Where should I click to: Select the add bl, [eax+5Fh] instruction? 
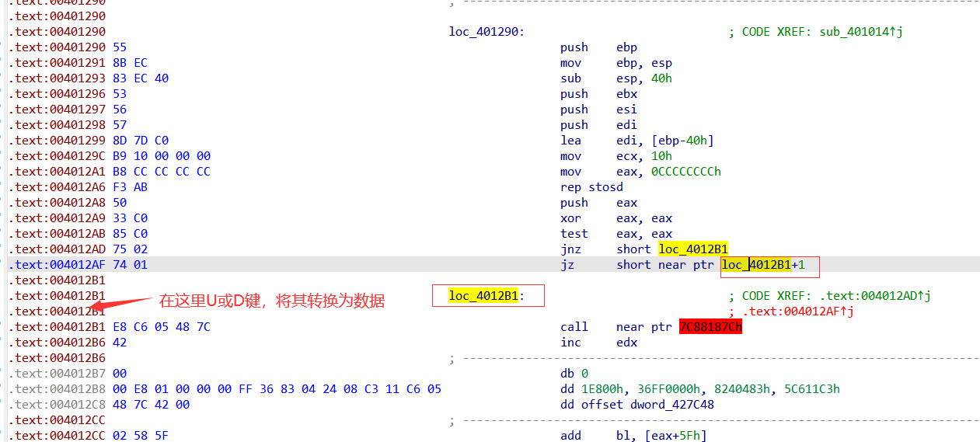pyautogui.click(x=633, y=436)
